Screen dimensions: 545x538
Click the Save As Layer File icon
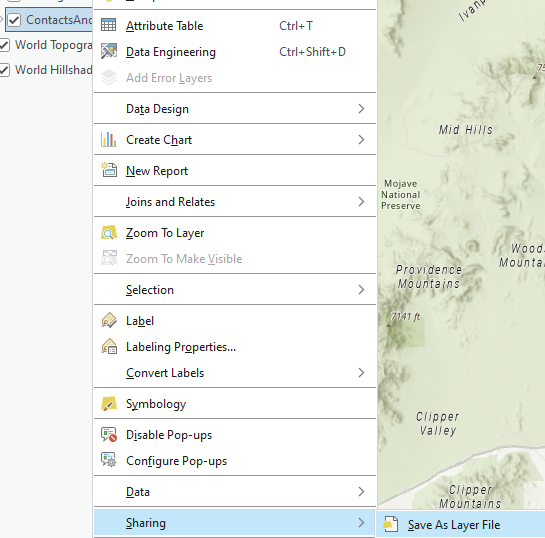390,524
